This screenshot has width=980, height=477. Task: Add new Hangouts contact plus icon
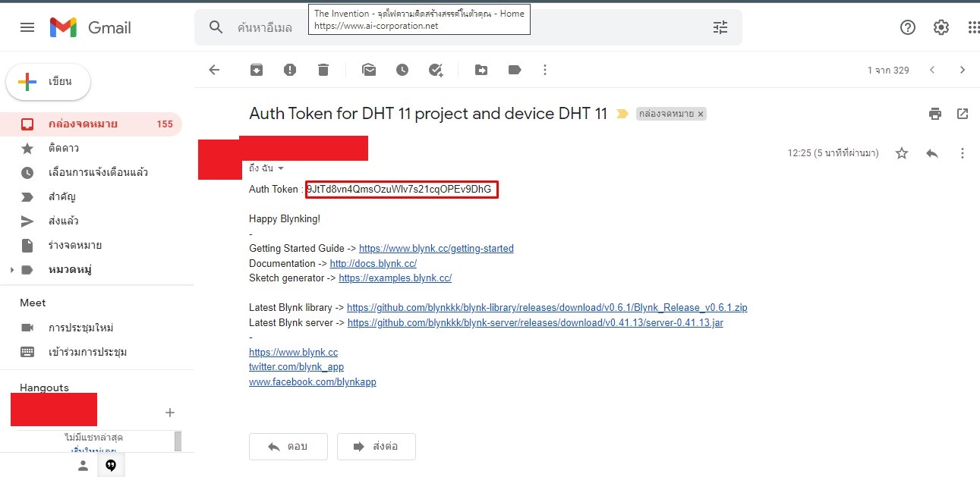[x=170, y=413]
